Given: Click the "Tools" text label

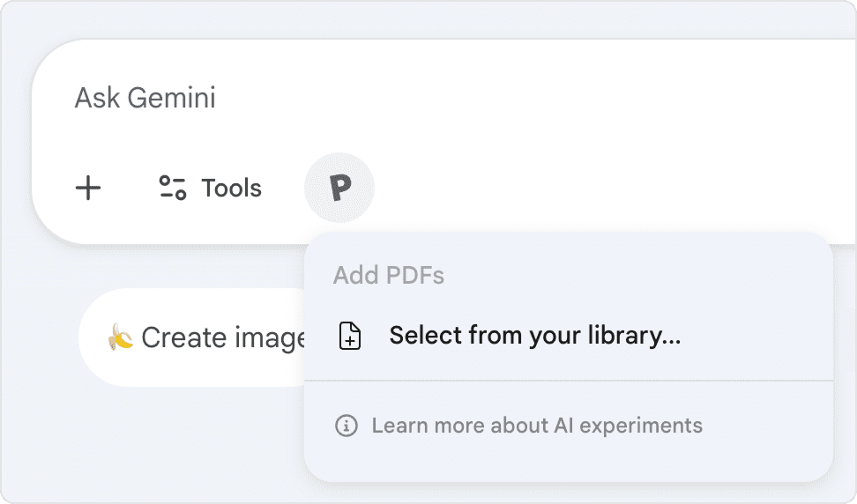Looking at the screenshot, I should (x=231, y=188).
